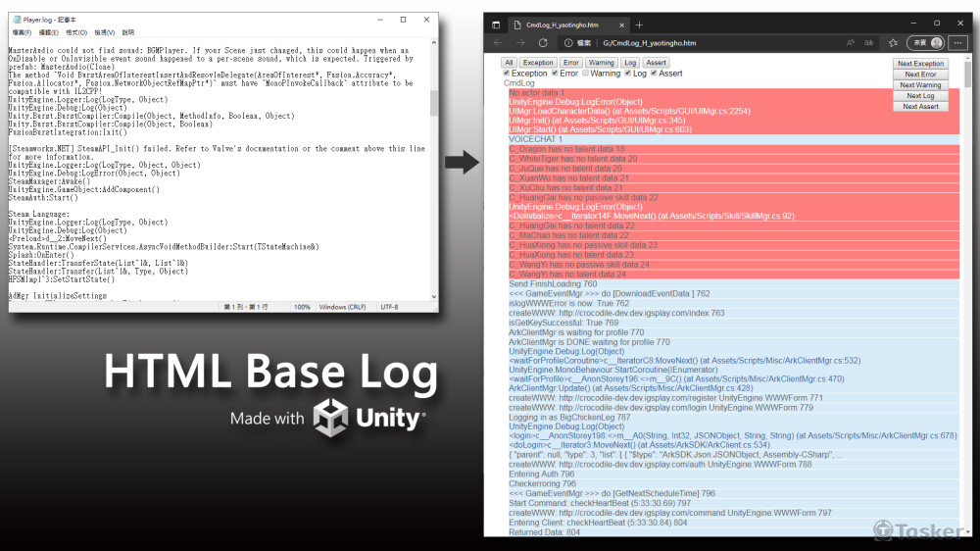The height and width of the screenshot is (551, 980).
Task: Click the Notepad scrollbar up arrow
Action: click(x=434, y=42)
